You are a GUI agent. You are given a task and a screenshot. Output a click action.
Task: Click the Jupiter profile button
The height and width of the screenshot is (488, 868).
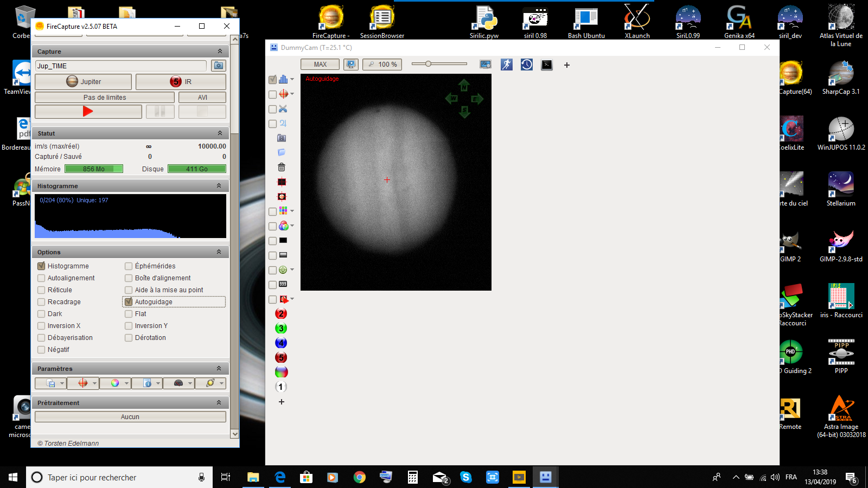(x=84, y=82)
